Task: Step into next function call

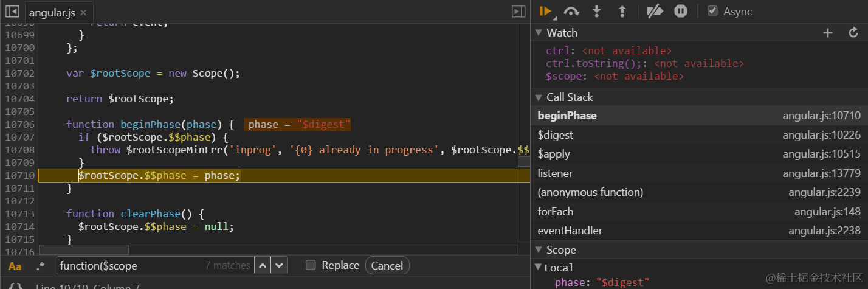Action: [596, 11]
